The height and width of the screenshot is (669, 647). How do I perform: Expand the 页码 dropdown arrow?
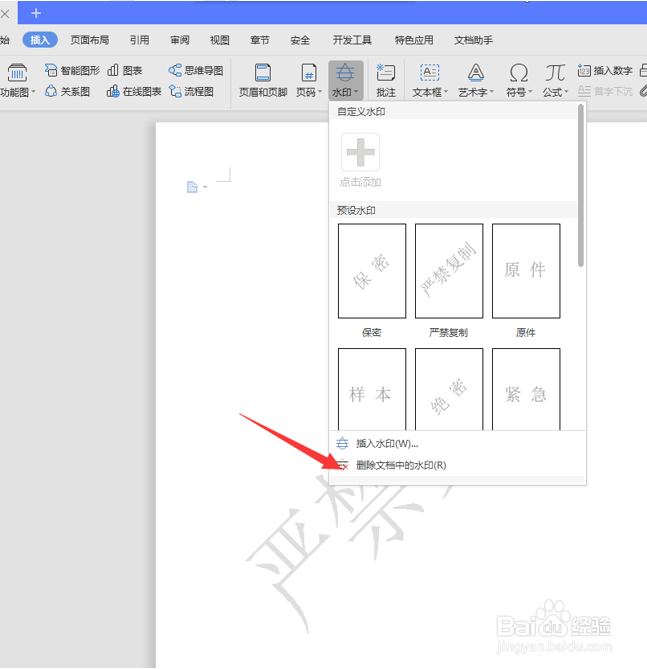[320, 92]
